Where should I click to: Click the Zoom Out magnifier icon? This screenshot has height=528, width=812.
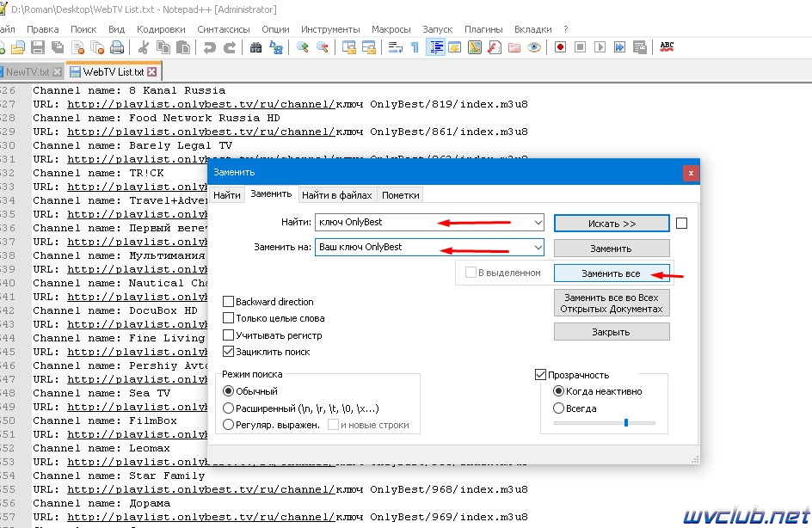click(x=322, y=47)
